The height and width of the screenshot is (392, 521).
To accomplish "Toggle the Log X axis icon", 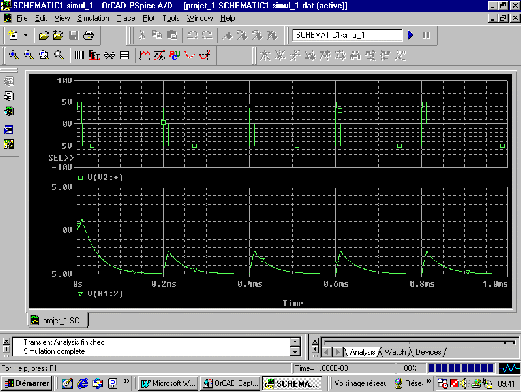I will coord(79,55).
